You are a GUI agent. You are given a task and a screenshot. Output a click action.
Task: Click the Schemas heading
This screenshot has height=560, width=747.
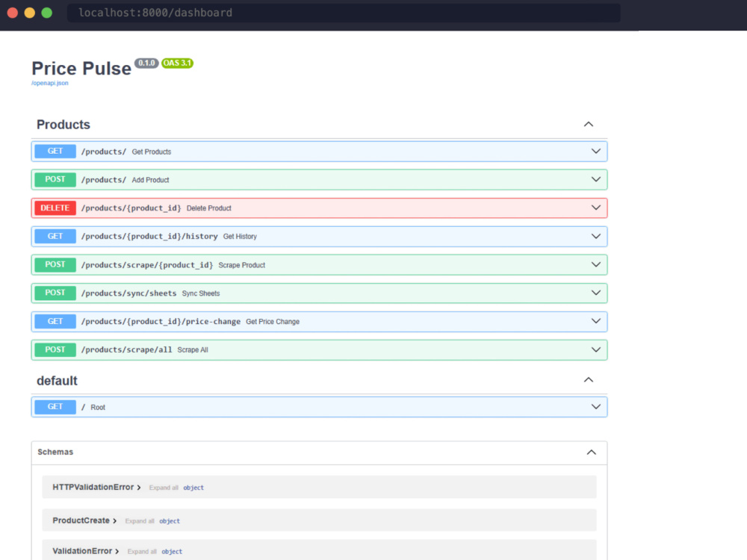55,452
